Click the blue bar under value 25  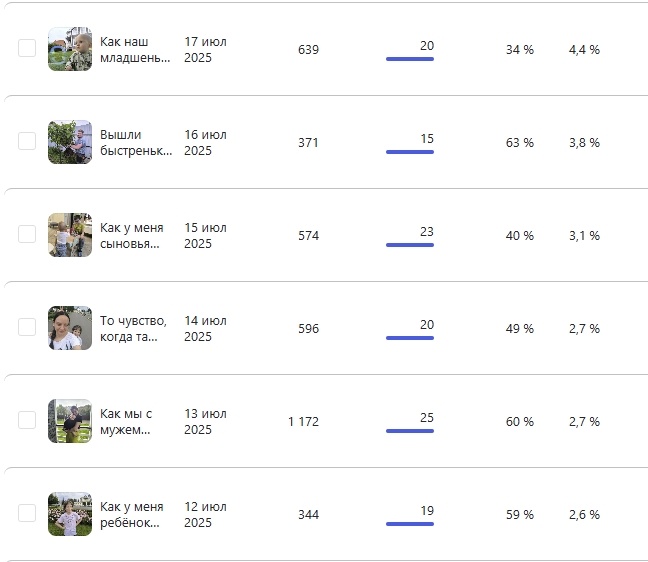409,431
